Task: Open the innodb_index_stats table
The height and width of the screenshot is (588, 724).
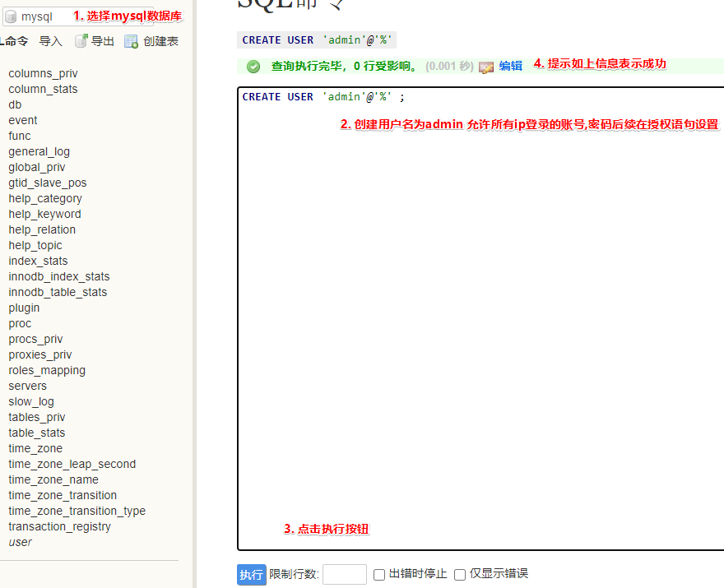Action: pyautogui.click(x=59, y=277)
